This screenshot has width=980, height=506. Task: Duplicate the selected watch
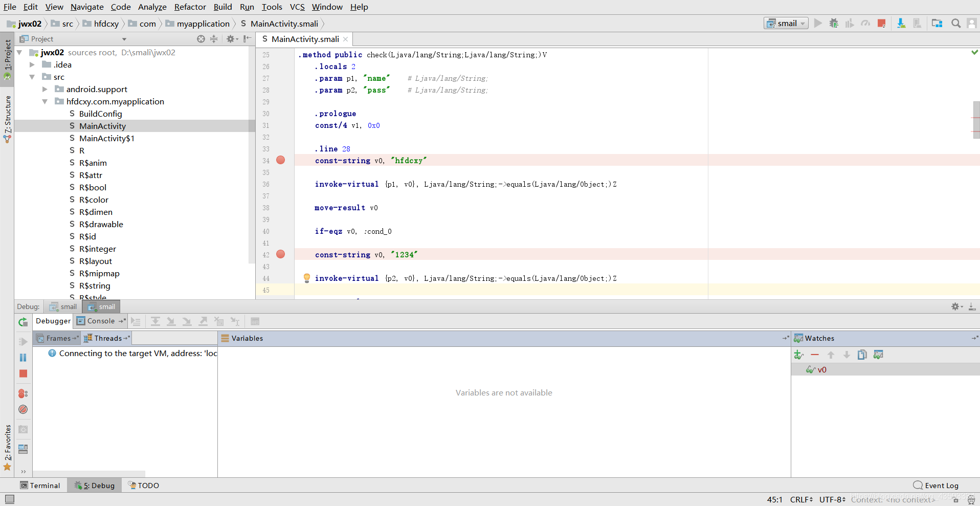pyautogui.click(x=862, y=355)
